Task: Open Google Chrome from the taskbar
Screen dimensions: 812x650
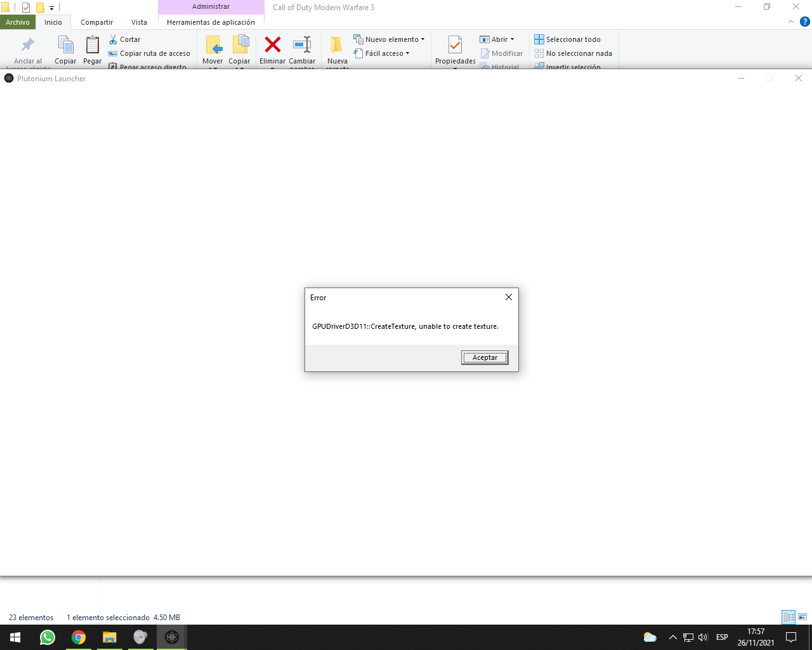Action: click(x=79, y=637)
